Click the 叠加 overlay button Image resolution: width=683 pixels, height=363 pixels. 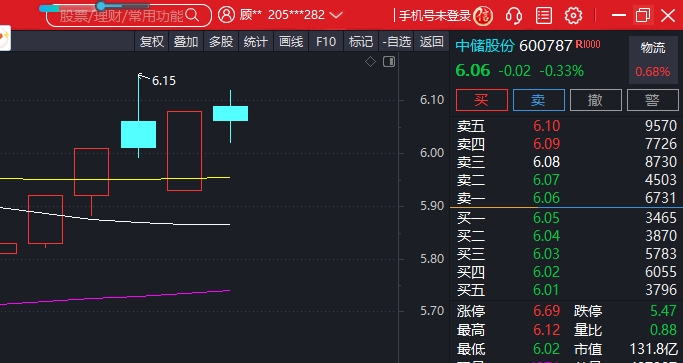point(186,42)
